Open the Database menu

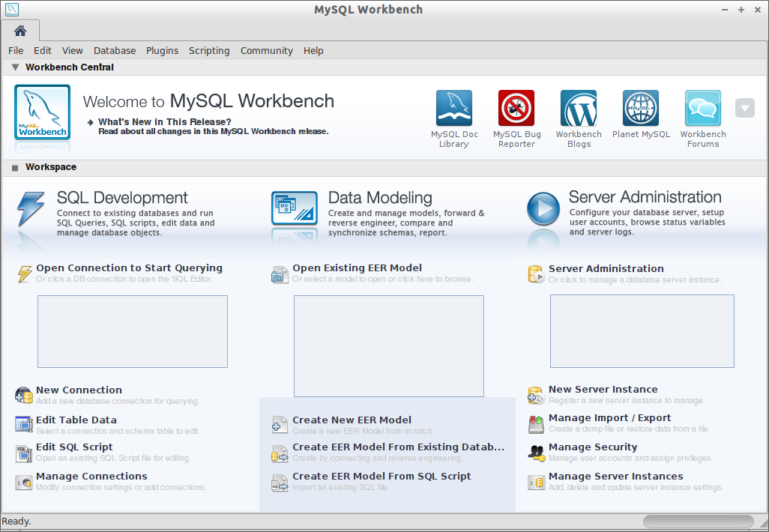tap(115, 50)
